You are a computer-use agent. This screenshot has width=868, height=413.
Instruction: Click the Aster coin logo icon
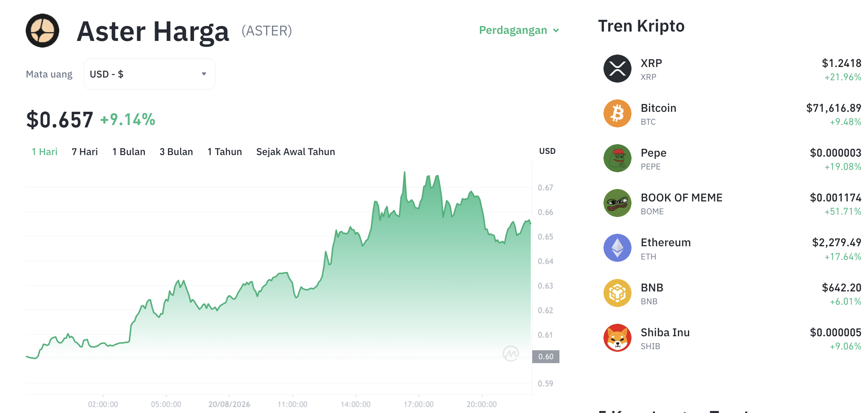coord(42,31)
